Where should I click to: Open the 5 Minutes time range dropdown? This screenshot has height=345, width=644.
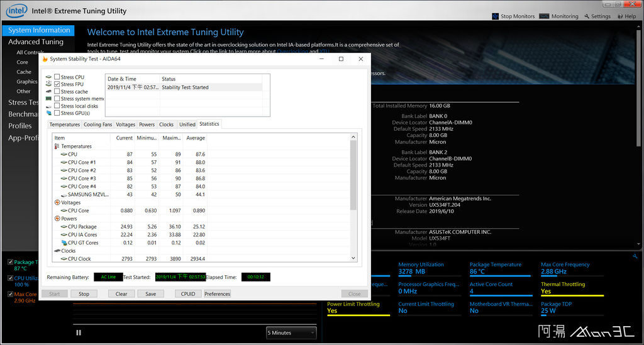click(291, 332)
